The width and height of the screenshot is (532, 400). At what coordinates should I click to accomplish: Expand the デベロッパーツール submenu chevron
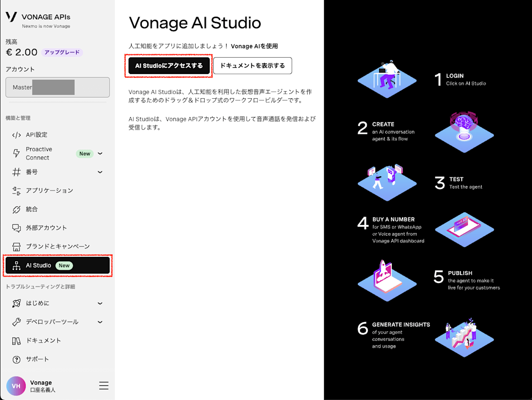coord(100,322)
